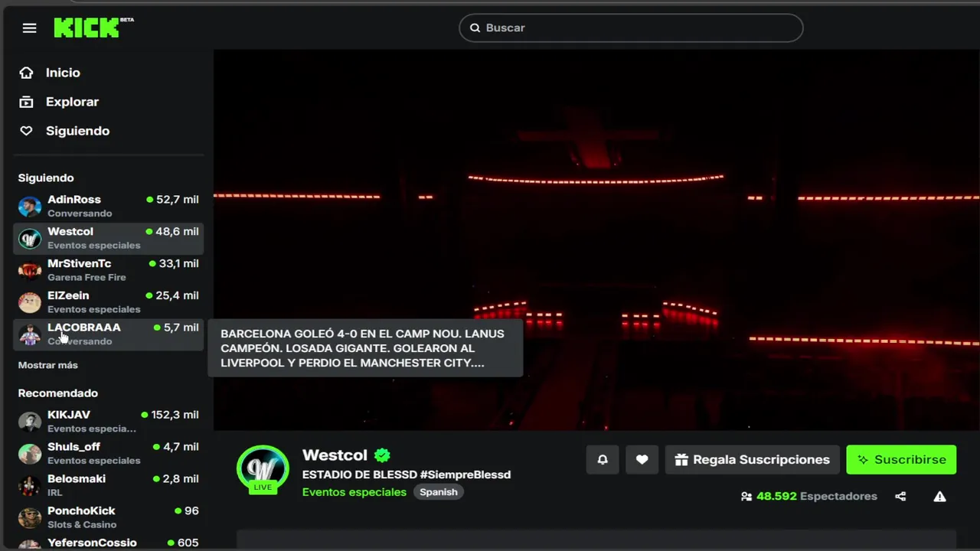The height and width of the screenshot is (551, 980).
Task: Click Belosmaki avatar
Action: pos(30,487)
